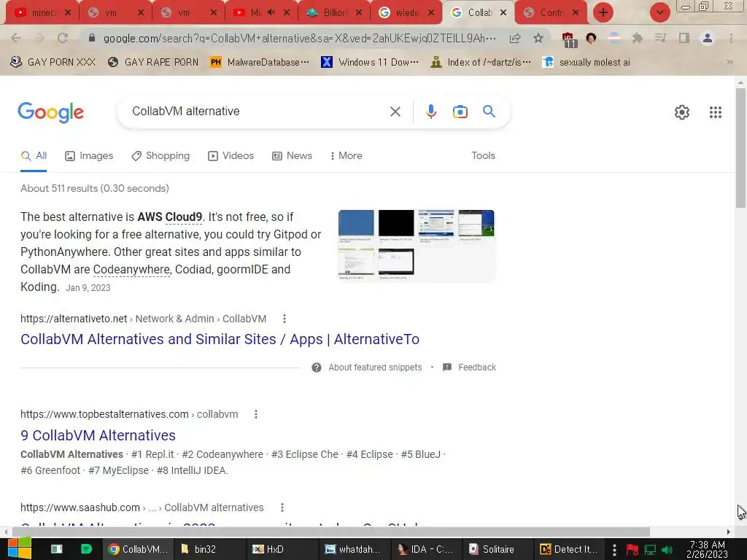The height and width of the screenshot is (560, 747).
Task: Go back using the browser back arrow
Action: [16, 38]
